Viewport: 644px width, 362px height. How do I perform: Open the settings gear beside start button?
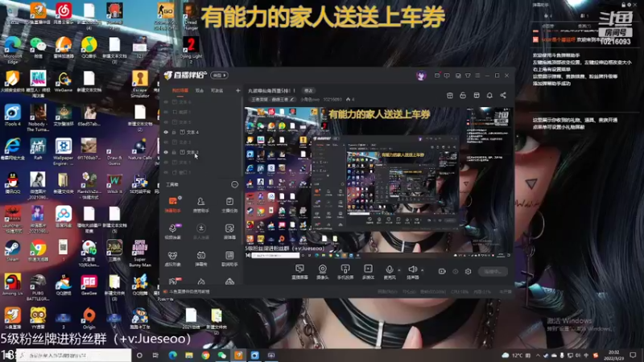468,271
